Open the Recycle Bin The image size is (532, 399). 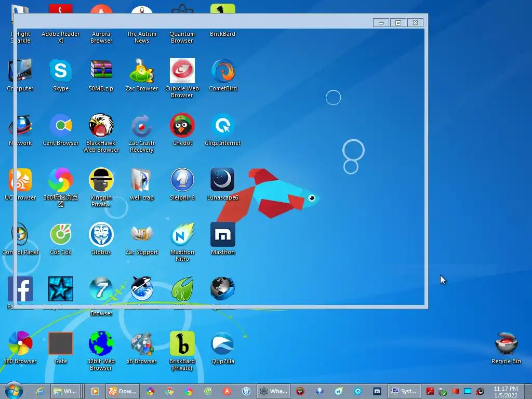506,348
